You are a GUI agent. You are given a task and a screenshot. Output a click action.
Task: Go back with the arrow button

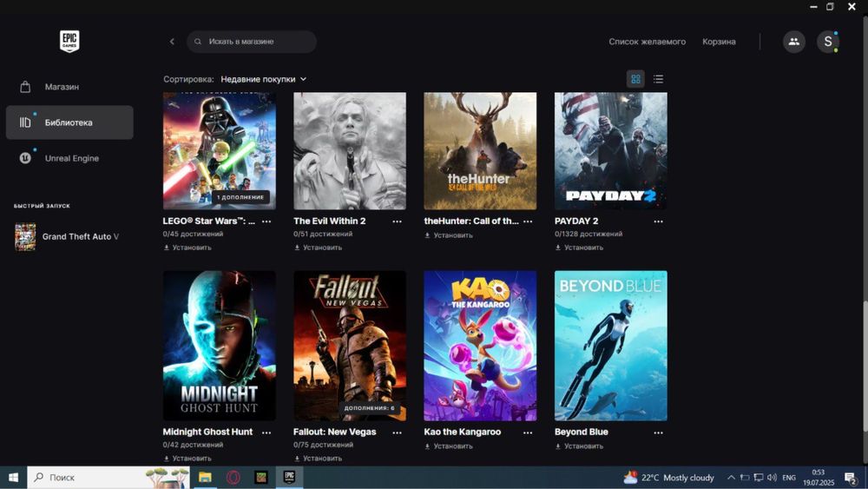point(172,42)
